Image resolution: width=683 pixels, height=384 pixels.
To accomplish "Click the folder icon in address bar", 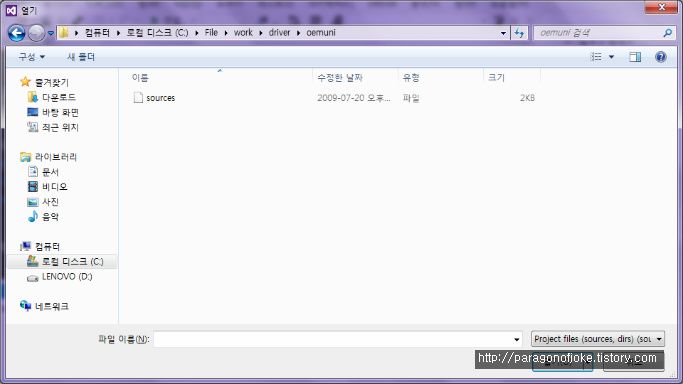I will pos(64,33).
